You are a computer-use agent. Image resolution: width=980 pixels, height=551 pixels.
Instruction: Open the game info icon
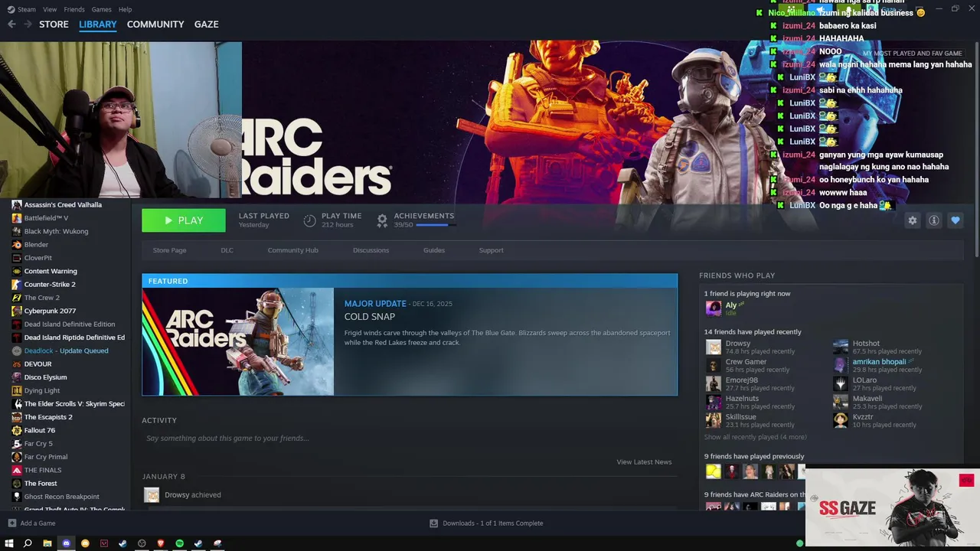pyautogui.click(x=933, y=220)
